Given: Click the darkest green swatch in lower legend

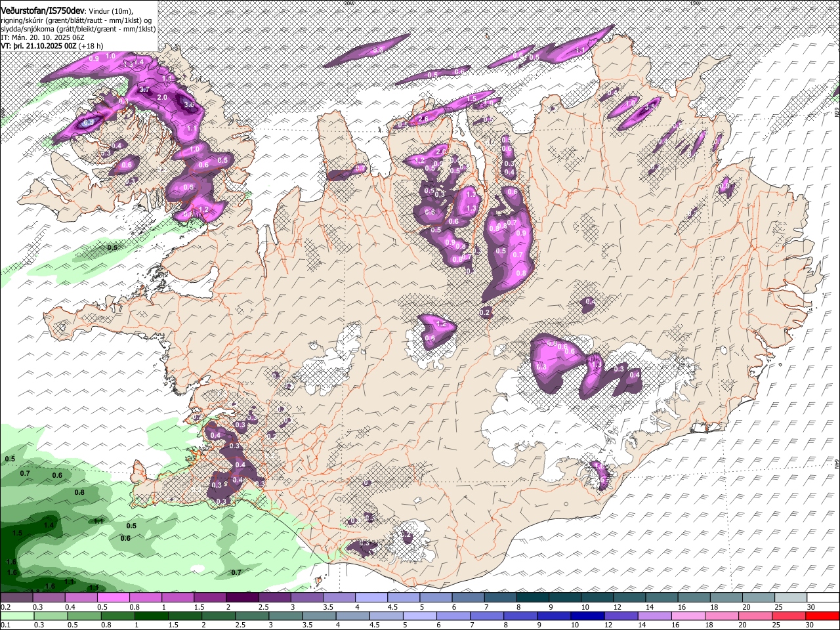Looking at the screenshot, I should click(151, 616).
